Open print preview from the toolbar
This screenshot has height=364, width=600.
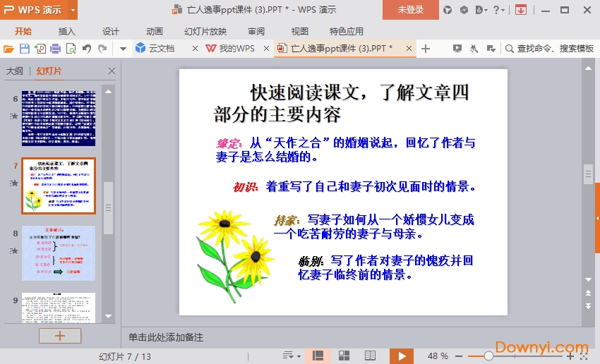(x=71, y=49)
